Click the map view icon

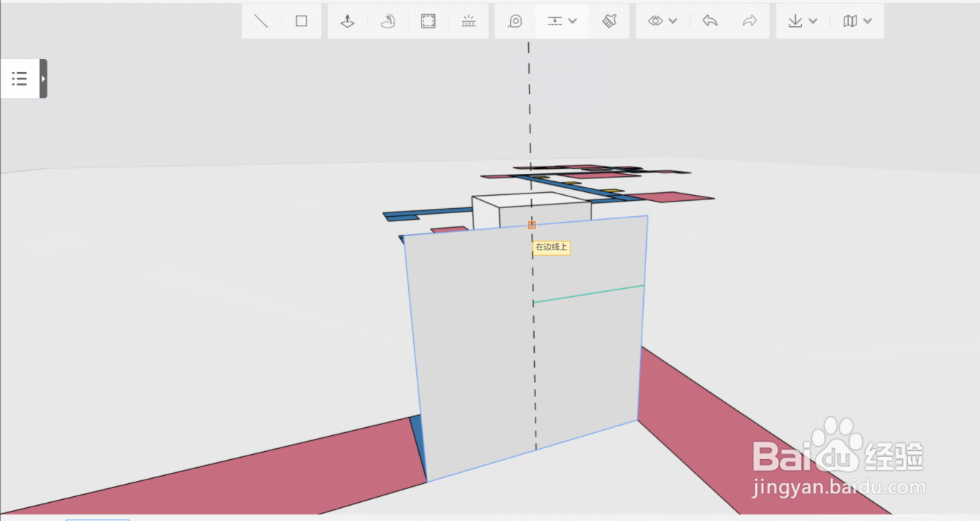point(850,21)
